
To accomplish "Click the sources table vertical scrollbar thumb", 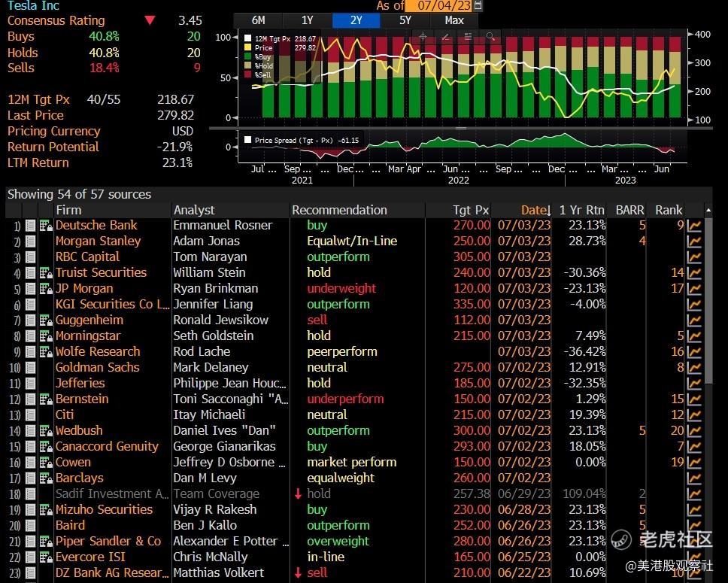I will [x=708, y=301].
